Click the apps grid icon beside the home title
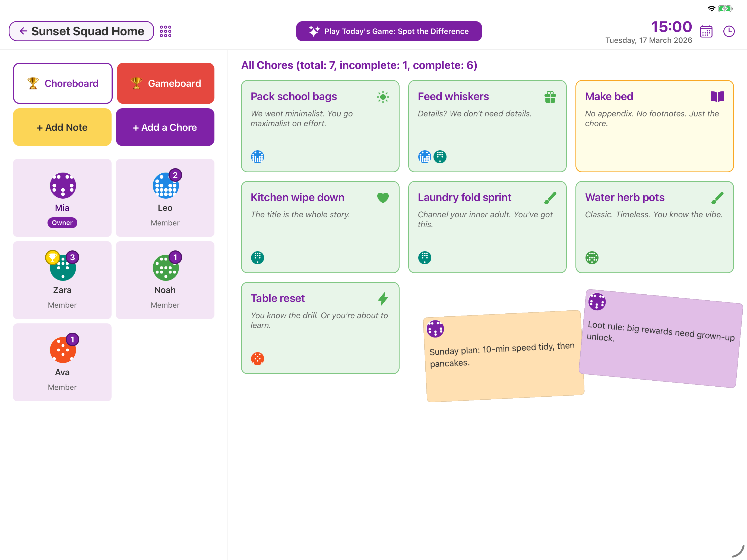Viewport: 747px width, 560px height. tap(166, 31)
